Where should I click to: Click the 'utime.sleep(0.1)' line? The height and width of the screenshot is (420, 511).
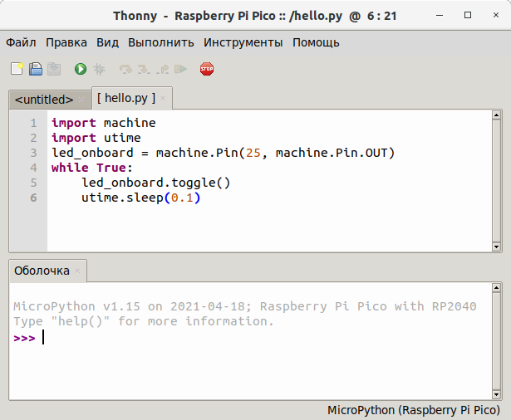tap(140, 198)
